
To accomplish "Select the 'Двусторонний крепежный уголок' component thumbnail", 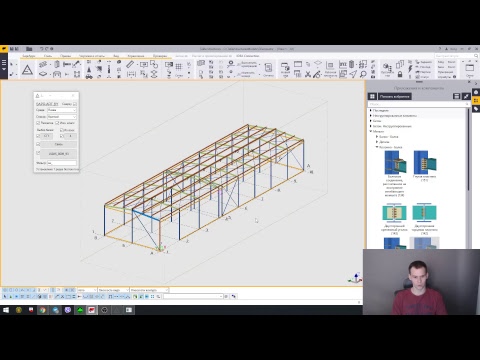I will (394, 213).
